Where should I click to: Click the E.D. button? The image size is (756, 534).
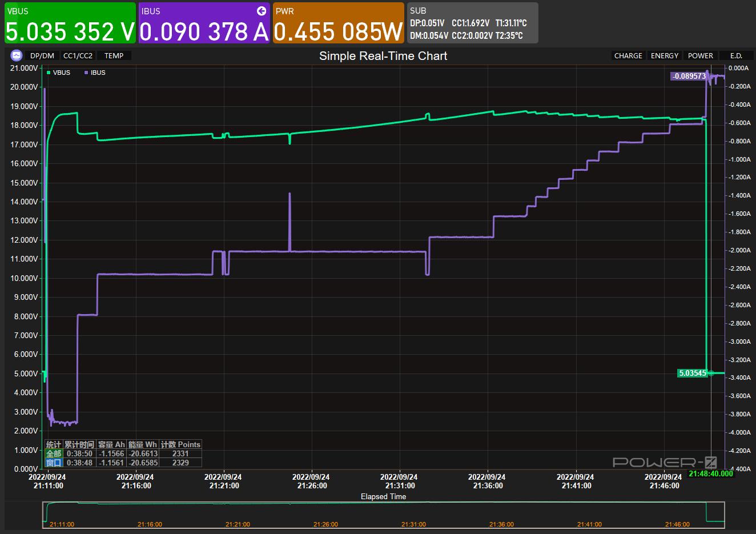click(736, 55)
